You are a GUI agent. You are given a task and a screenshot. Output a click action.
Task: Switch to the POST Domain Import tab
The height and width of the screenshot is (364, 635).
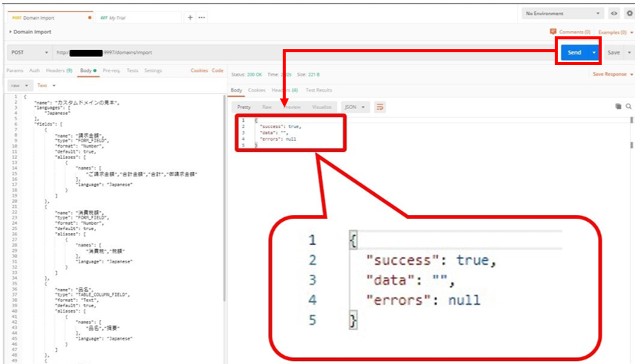tap(50, 18)
